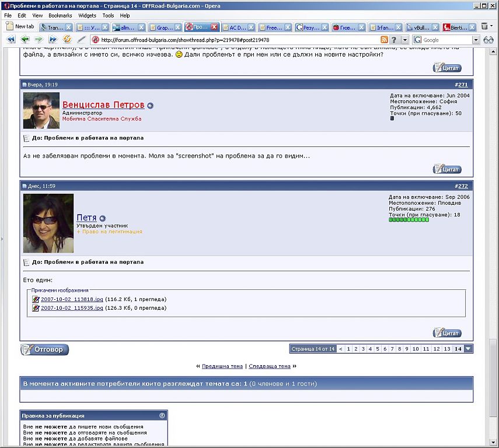
Task: Click the glasses icon beside search box
Action: pyautogui.click(x=488, y=40)
